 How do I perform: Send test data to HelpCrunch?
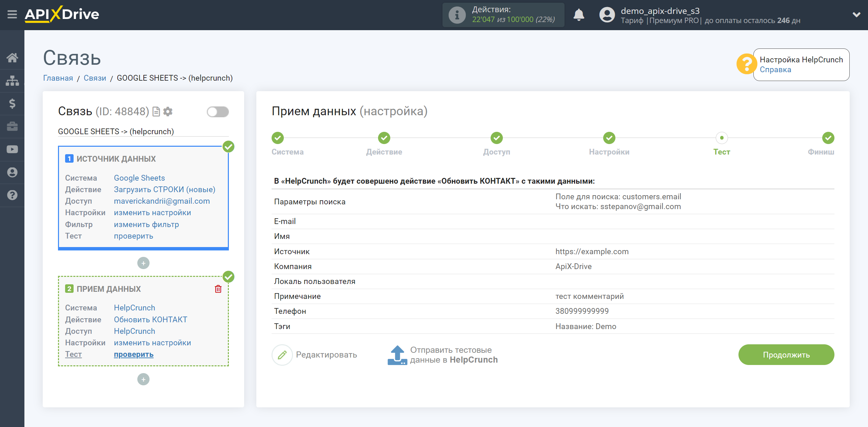(443, 355)
